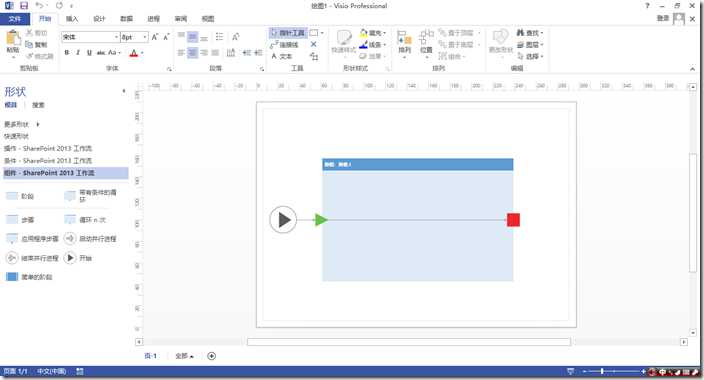Click the Format Painter brush icon
This screenshot has width=704, height=380.
tap(29, 56)
